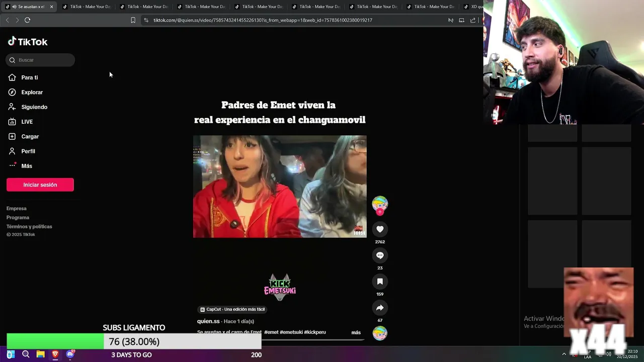This screenshot has width=644, height=362.
Task: Open Términos y políticas link
Action: click(x=29, y=227)
